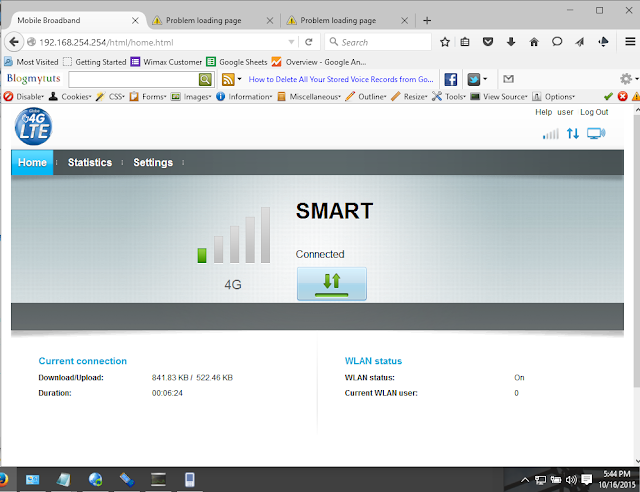
Task: Switch to the Home tab
Action: click(32, 163)
